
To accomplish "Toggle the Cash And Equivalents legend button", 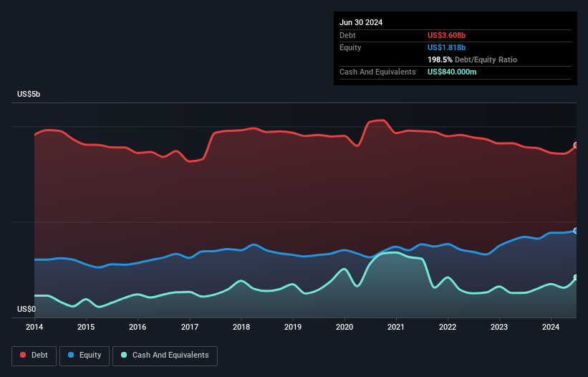I will pos(165,355).
